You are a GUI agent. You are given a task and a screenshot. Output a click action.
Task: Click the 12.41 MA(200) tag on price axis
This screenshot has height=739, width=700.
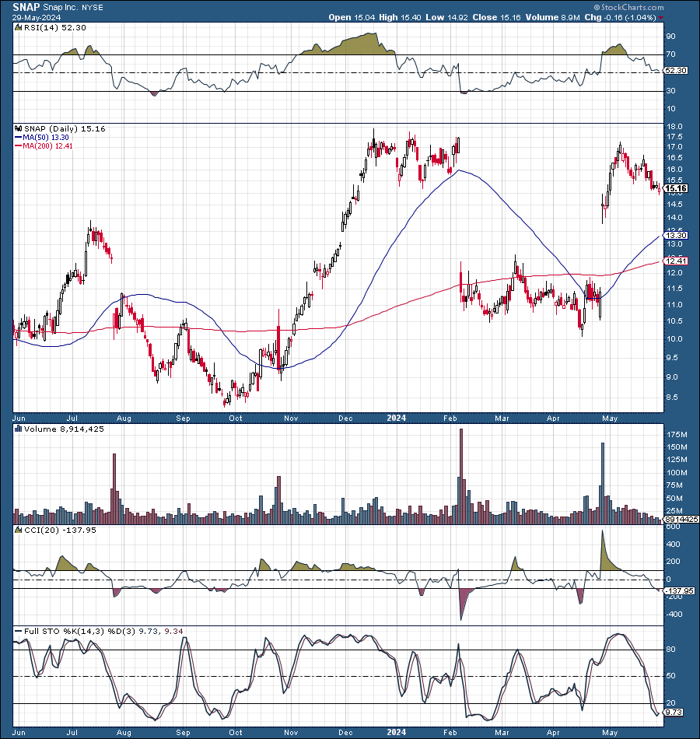tap(676, 261)
